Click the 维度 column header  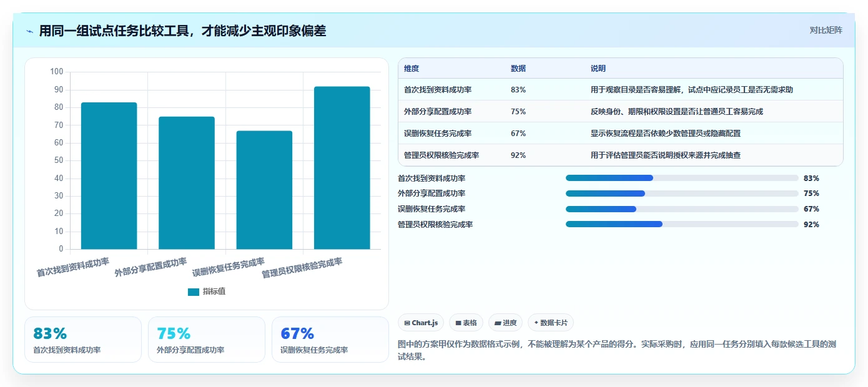412,69
